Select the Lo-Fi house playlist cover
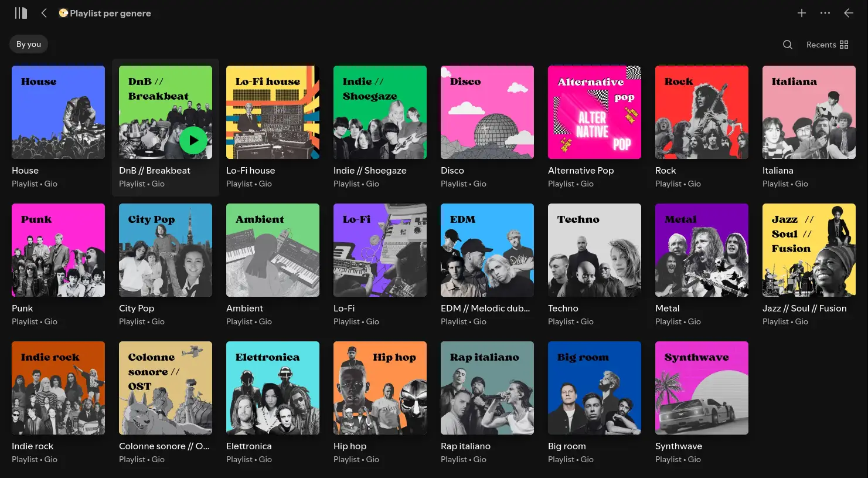 273,112
